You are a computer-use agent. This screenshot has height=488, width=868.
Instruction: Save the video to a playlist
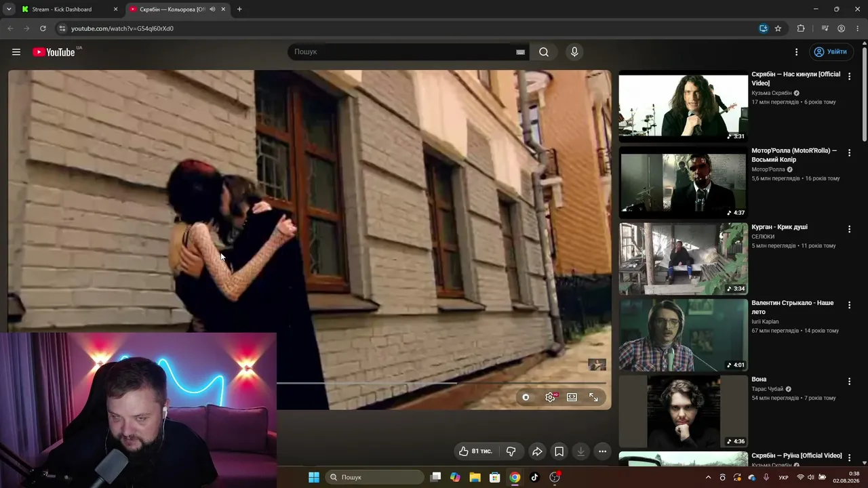coord(559,451)
